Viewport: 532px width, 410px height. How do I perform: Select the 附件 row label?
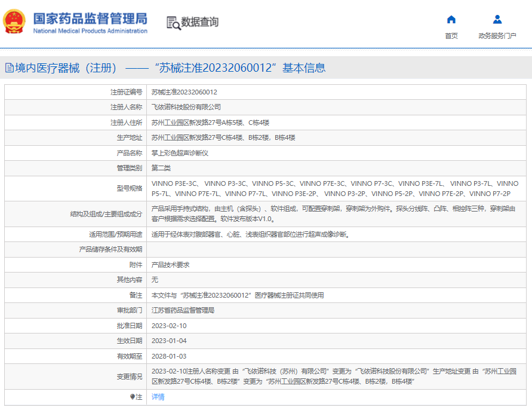[x=136, y=265]
